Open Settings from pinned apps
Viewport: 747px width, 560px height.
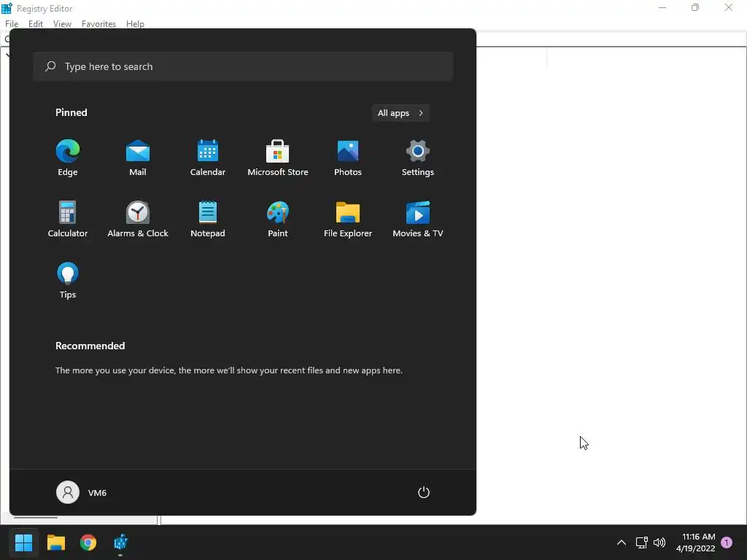pyautogui.click(x=418, y=158)
